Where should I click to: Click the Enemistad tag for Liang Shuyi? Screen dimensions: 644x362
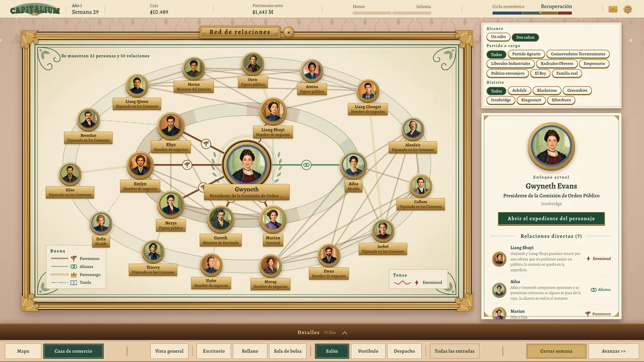coord(599,259)
